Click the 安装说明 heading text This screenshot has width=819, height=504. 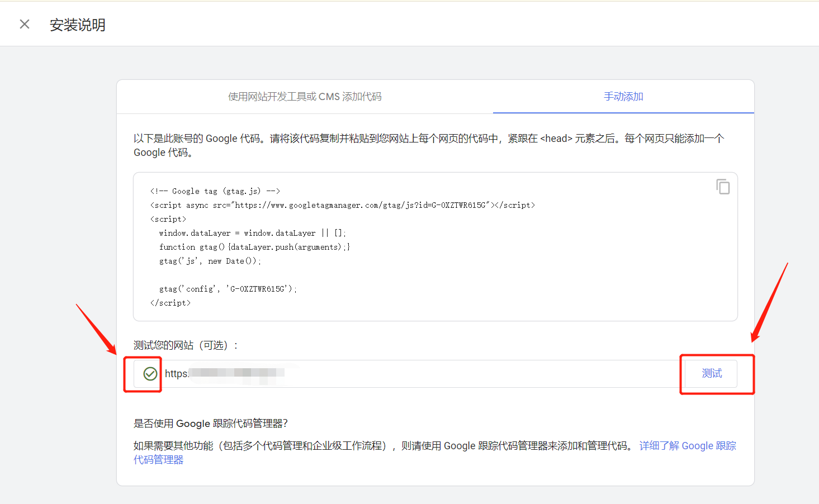(x=78, y=25)
